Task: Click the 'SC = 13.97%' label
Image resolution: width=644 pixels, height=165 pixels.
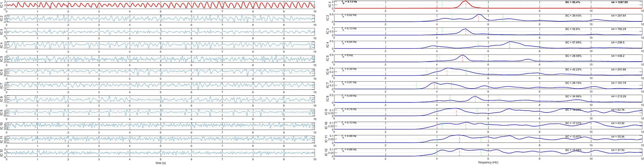Action: (573, 137)
